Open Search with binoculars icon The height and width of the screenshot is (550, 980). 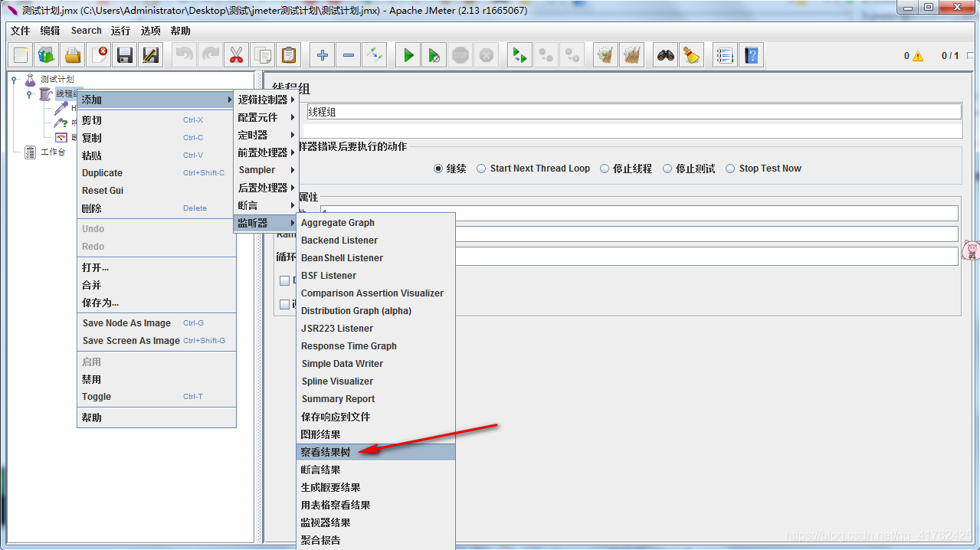tap(666, 55)
